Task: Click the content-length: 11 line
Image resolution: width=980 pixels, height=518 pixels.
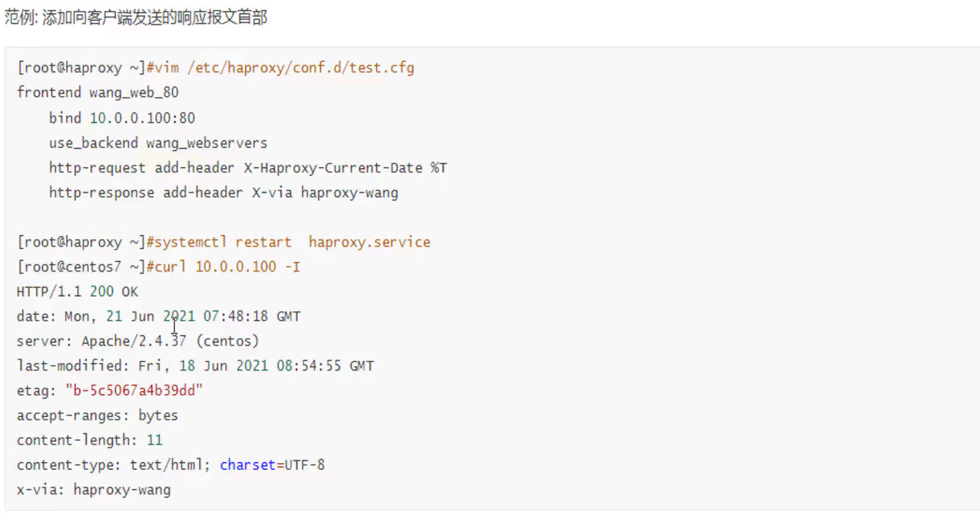Action: (90, 440)
